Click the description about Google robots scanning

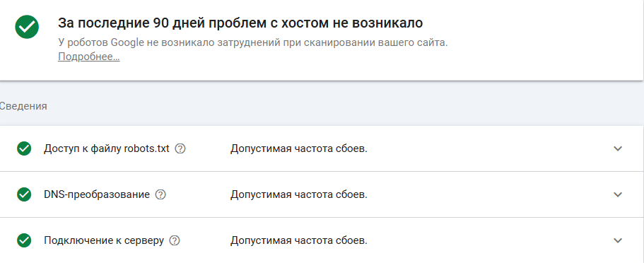[x=252, y=42]
